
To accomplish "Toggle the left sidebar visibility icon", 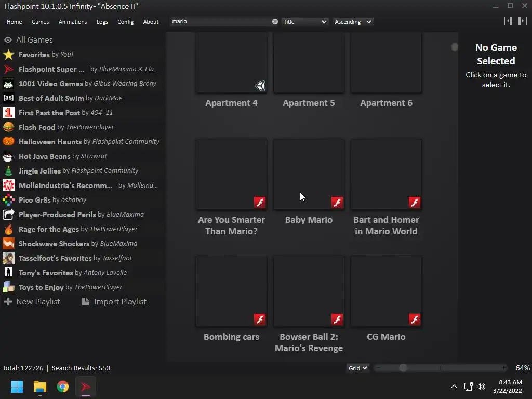I will [x=508, y=21].
